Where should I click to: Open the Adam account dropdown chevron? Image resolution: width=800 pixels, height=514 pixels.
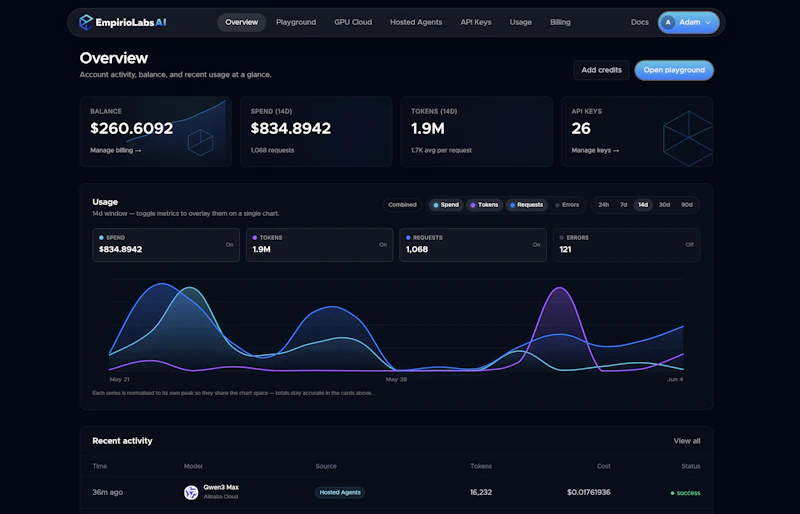(708, 22)
